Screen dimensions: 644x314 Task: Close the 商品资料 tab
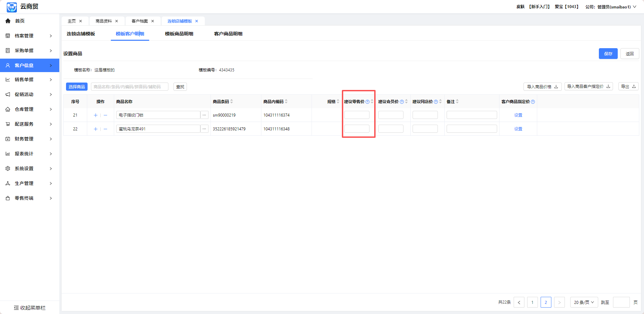tap(117, 21)
